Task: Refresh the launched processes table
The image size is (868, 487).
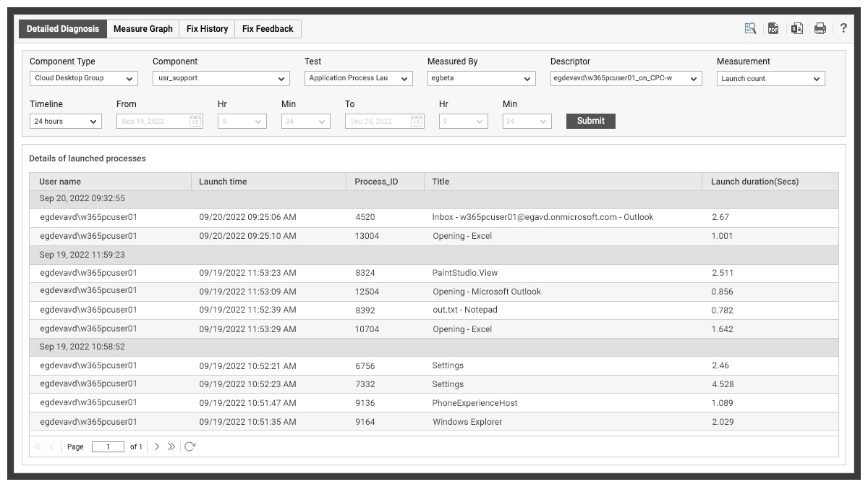Action: click(x=190, y=446)
